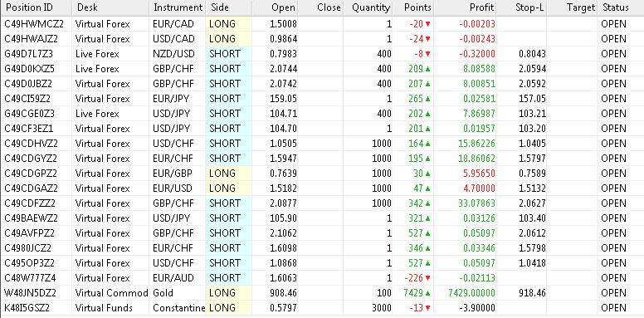Sort positions by Instrument column header
The height and width of the screenshot is (318, 644).
(x=178, y=7)
